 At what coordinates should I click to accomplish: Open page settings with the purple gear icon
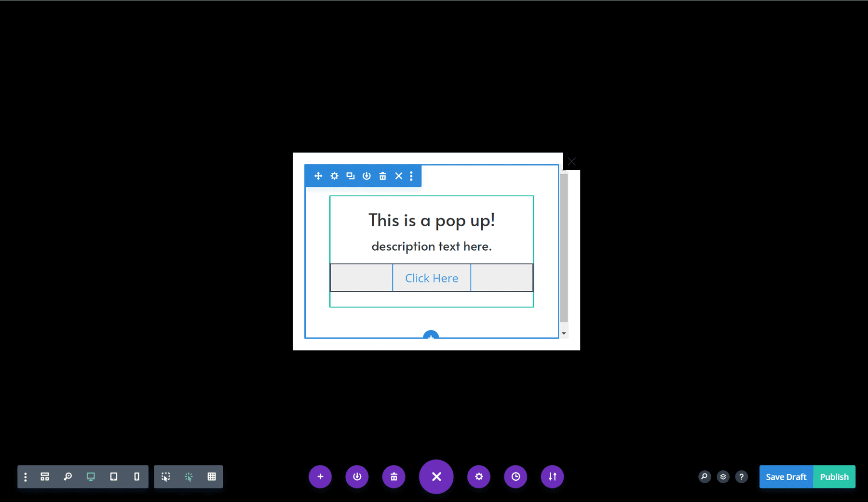pos(479,476)
